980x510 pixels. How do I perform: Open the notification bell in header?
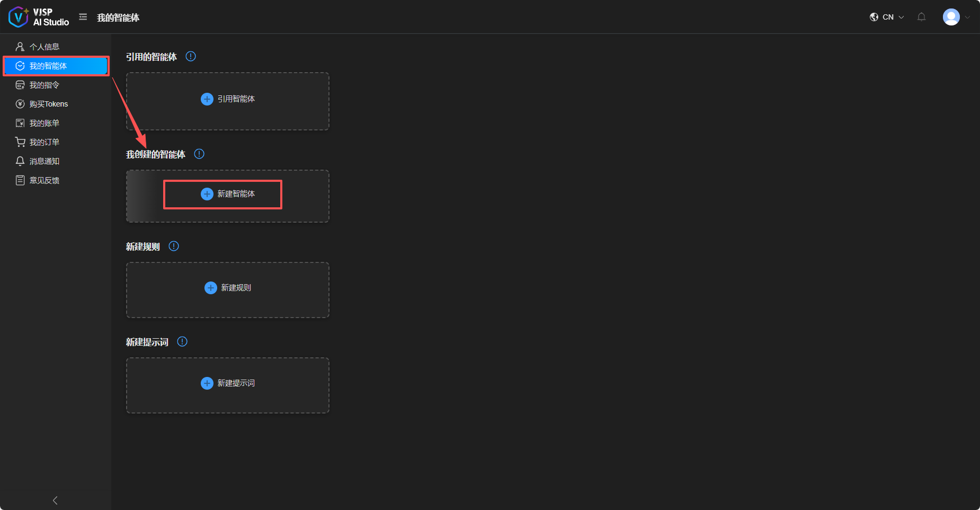click(x=921, y=17)
